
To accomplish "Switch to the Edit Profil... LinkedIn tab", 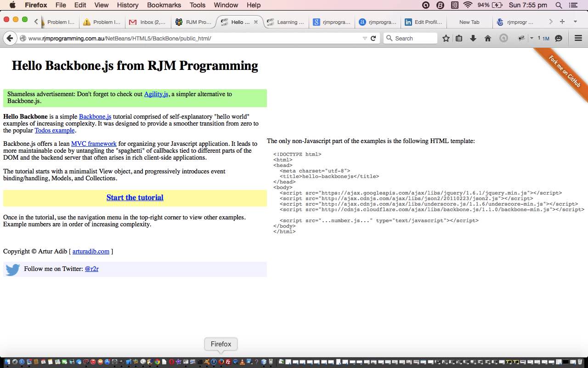I will (x=423, y=22).
